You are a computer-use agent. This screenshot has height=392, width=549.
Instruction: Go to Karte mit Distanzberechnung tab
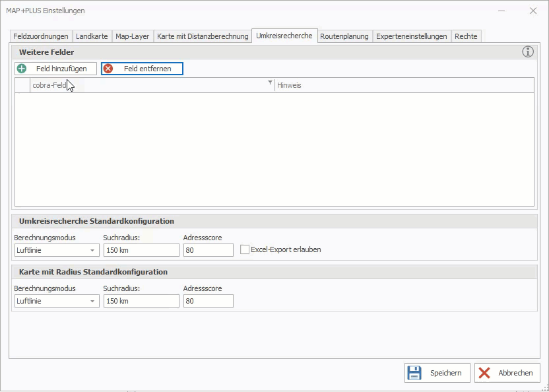(x=203, y=36)
